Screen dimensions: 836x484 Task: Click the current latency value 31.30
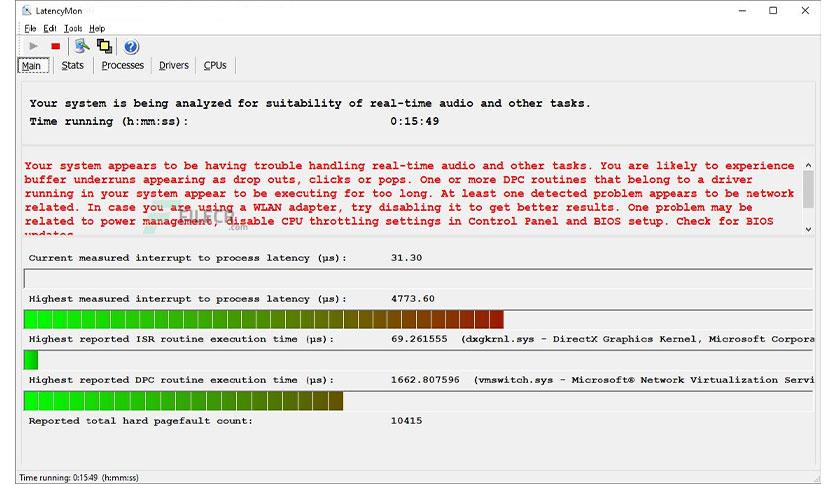(x=406, y=257)
